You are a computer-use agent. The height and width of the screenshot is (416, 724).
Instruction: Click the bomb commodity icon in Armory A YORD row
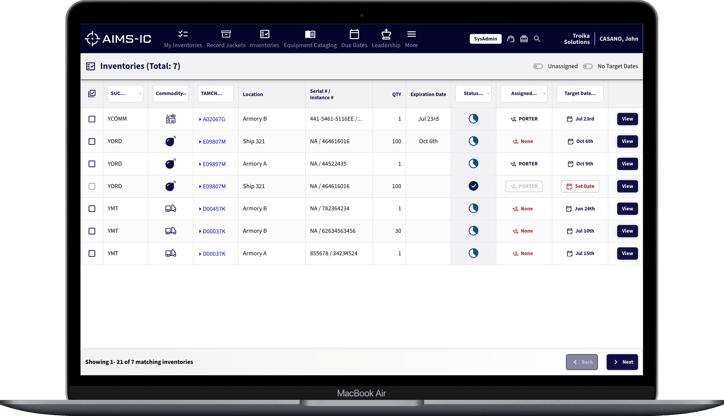pos(170,164)
